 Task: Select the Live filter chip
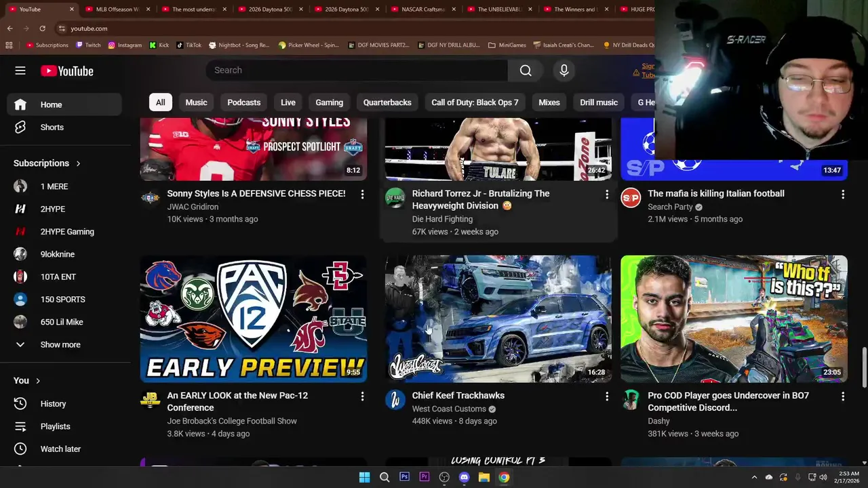tap(288, 102)
